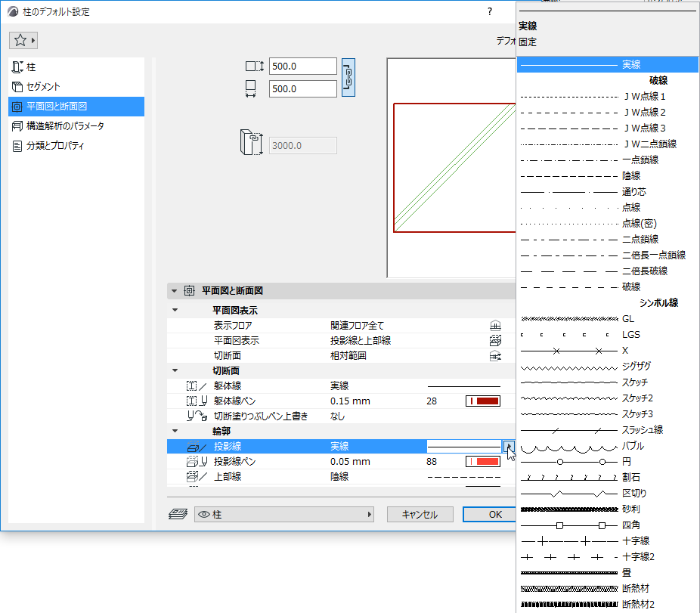Choose J W点線 2 line type

[x=607, y=113]
